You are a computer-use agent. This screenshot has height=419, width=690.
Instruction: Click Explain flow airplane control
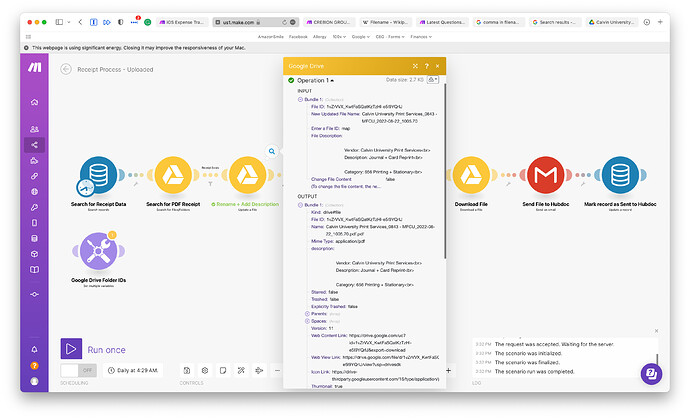[x=259, y=371]
